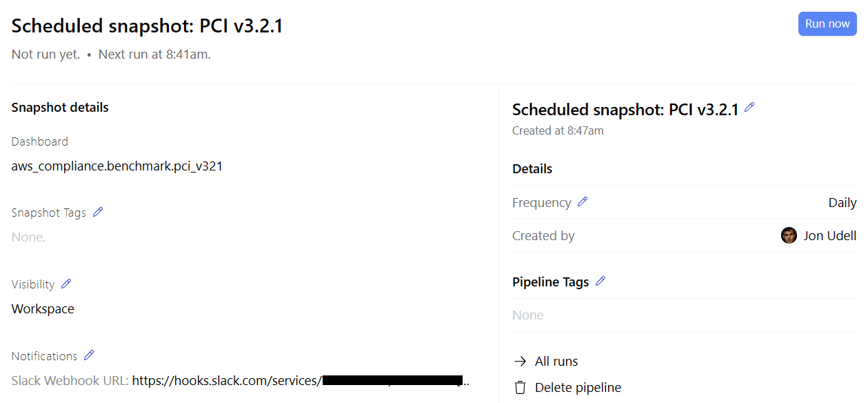Screen dimensions: 868x403
Task: Click the Workspace visibility value
Action: (x=42, y=308)
